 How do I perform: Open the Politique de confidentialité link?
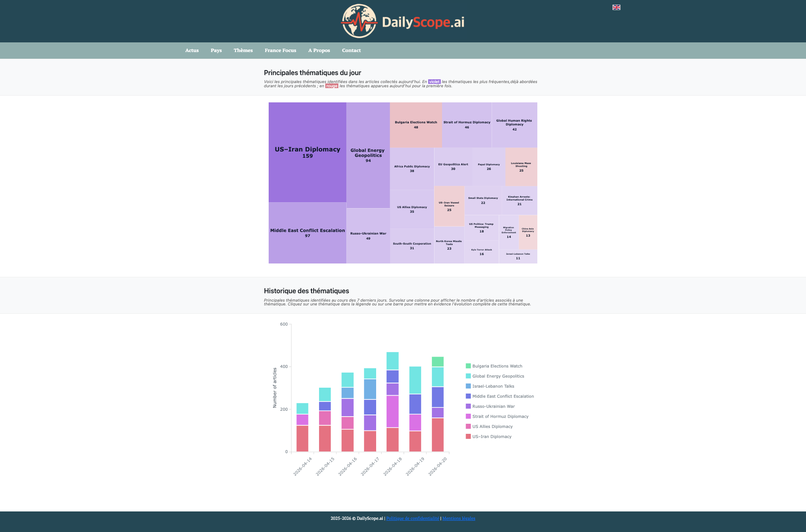(412, 519)
